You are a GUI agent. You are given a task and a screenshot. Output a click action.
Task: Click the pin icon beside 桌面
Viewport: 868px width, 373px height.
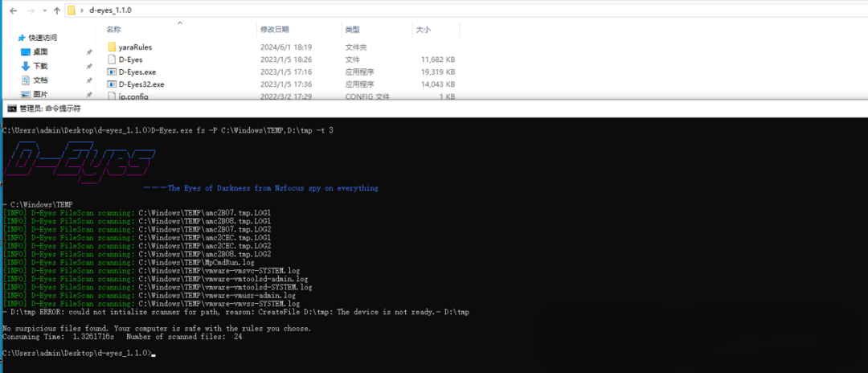[88, 52]
